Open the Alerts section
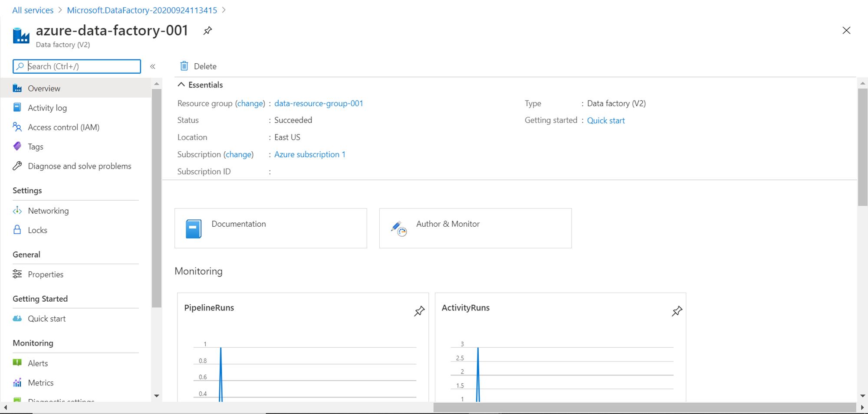Image resolution: width=868 pixels, height=414 pixels. tap(38, 363)
